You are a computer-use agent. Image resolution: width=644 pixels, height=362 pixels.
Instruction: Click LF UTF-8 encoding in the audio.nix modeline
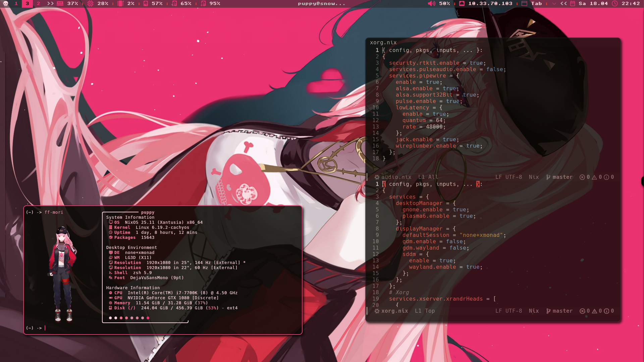[508, 177]
